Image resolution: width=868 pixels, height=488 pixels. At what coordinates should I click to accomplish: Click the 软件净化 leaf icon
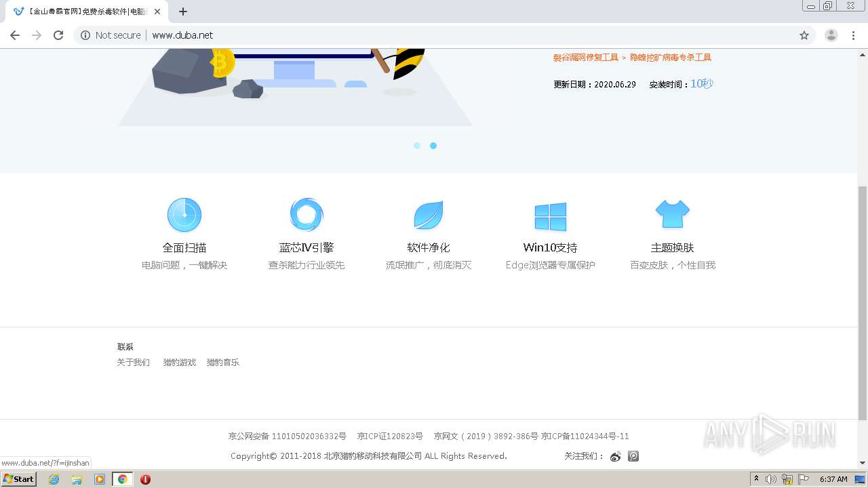point(429,216)
